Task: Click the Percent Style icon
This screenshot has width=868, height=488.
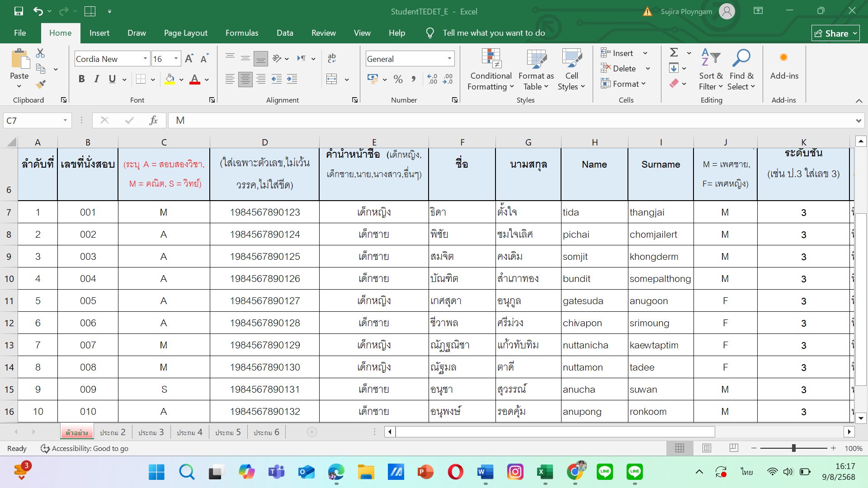Action: click(x=398, y=80)
